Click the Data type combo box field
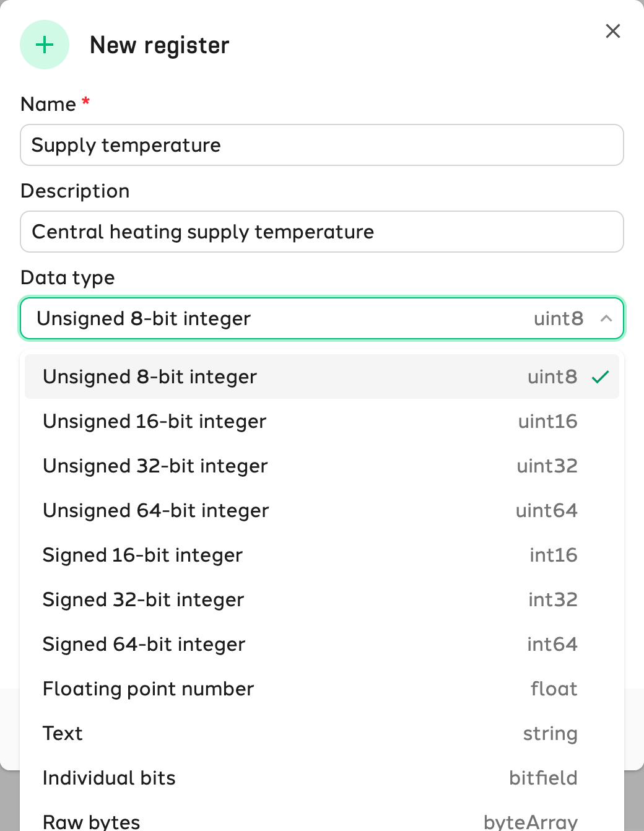The image size is (644, 831). [x=322, y=318]
